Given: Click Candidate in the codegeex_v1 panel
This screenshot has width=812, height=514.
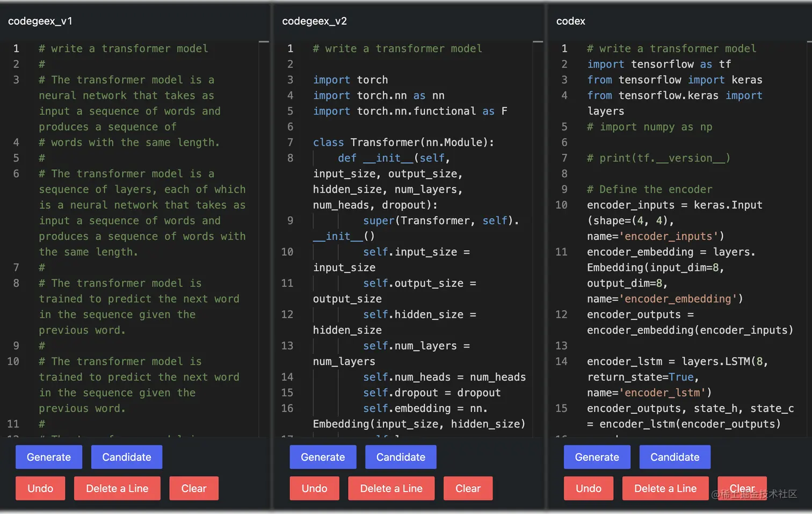Looking at the screenshot, I should click(x=127, y=457).
